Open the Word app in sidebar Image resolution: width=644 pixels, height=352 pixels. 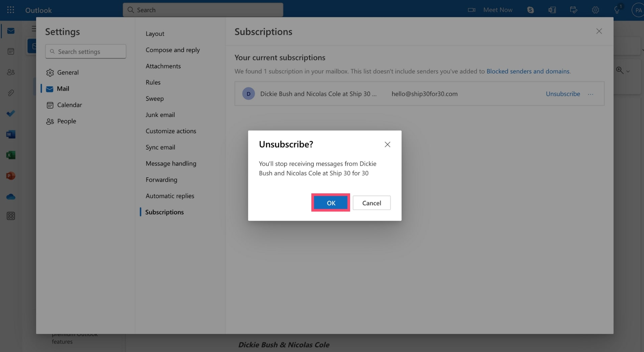[x=11, y=134]
